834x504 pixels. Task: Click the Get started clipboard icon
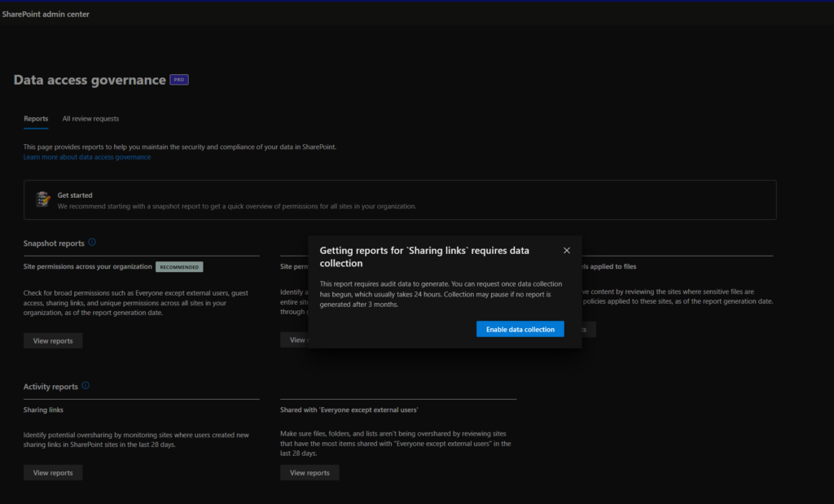pos(42,199)
